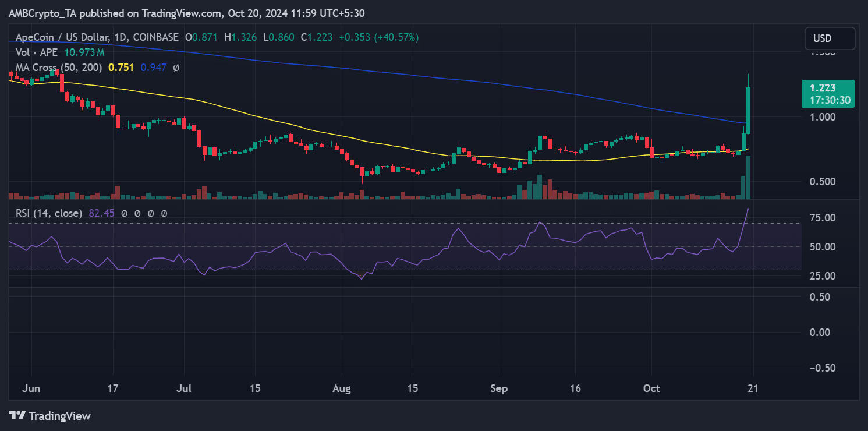
Task: Click the -0.50 label in lower pane axis
Action: 821,368
